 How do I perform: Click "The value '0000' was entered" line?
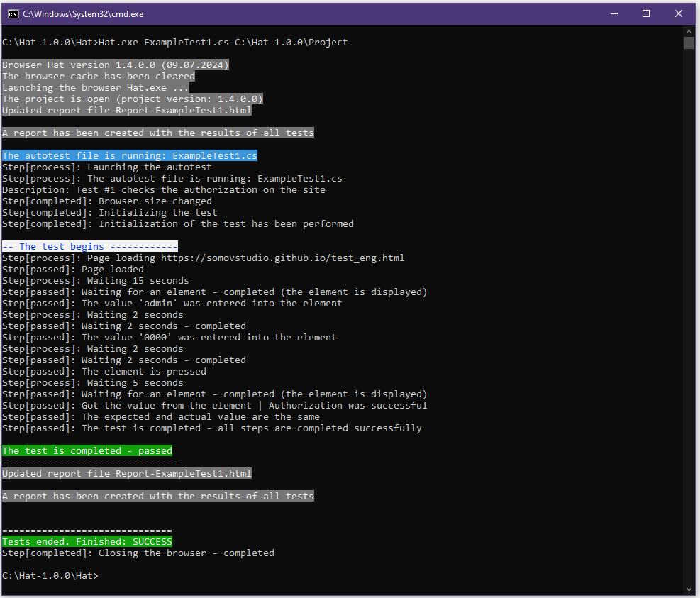pos(170,337)
